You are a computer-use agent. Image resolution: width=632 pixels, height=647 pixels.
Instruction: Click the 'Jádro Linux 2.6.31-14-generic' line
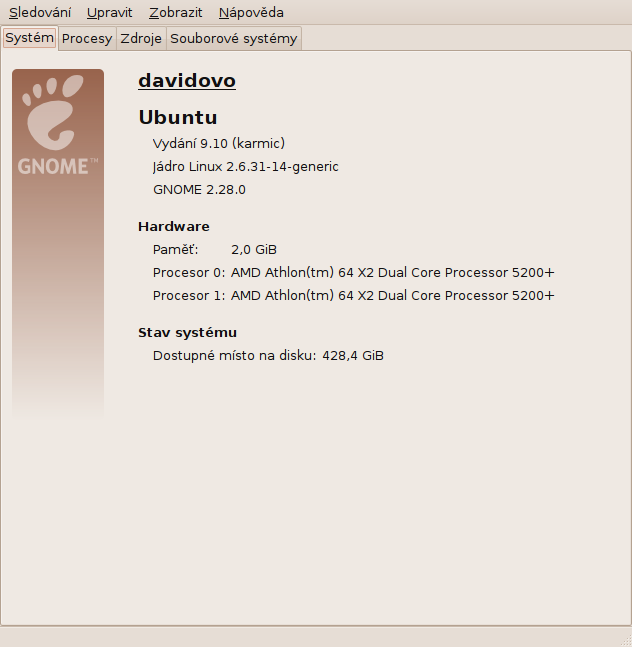245,167
